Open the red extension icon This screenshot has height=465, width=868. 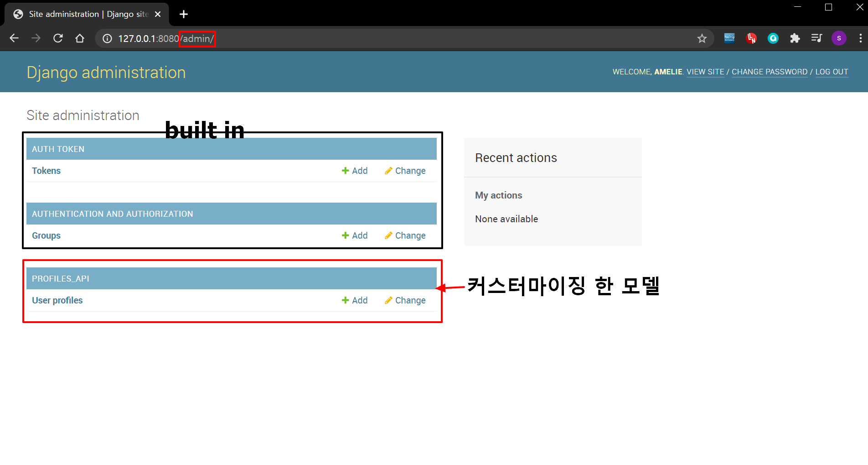[x=751, y=38]
